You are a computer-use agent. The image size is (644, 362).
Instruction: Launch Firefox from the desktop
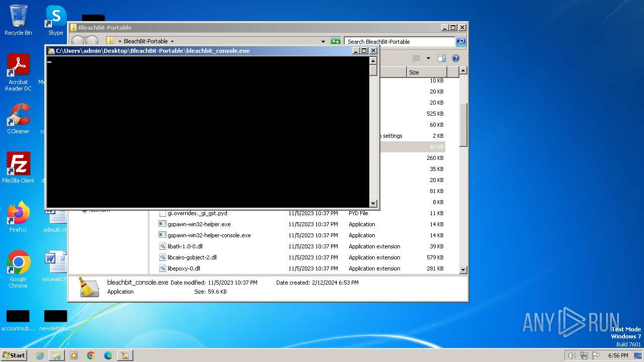click(x=18, y=217)
